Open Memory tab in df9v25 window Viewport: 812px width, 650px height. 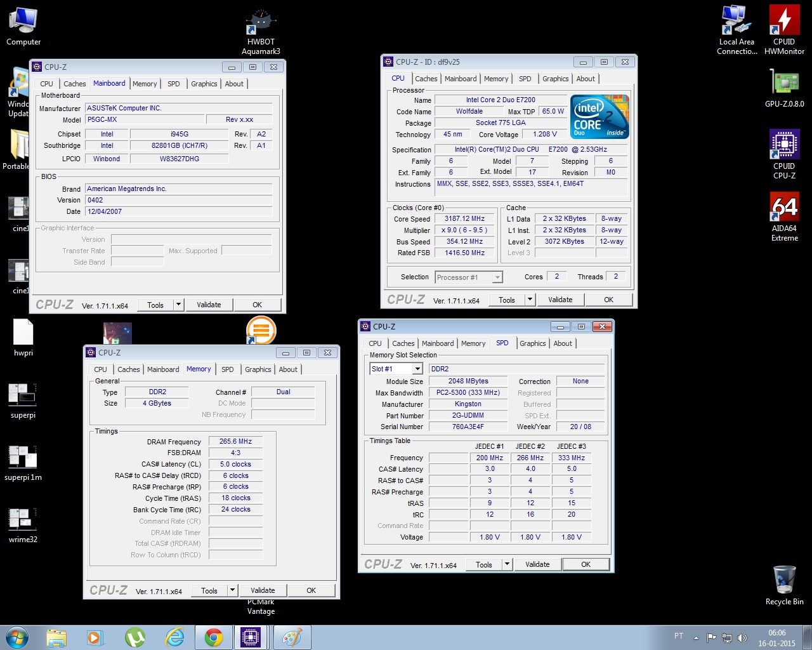point(496,79)
